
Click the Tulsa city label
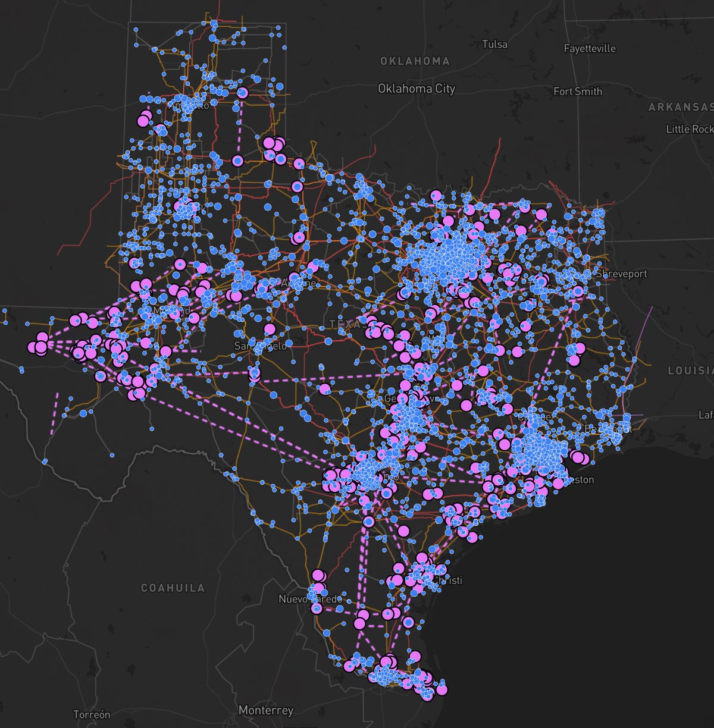[x=494, y=45]
